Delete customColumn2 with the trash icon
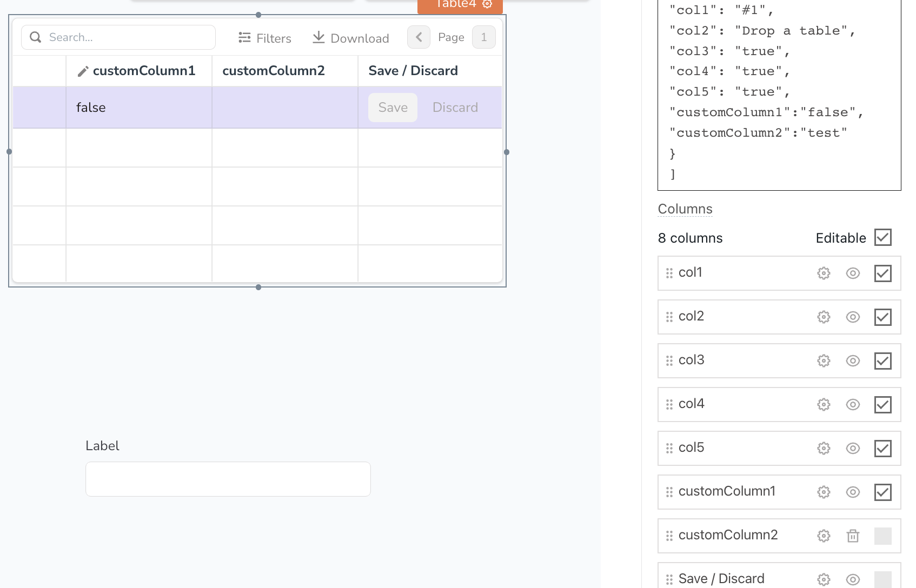This screenshot has height=588, width=916. (x=853, y=536)
